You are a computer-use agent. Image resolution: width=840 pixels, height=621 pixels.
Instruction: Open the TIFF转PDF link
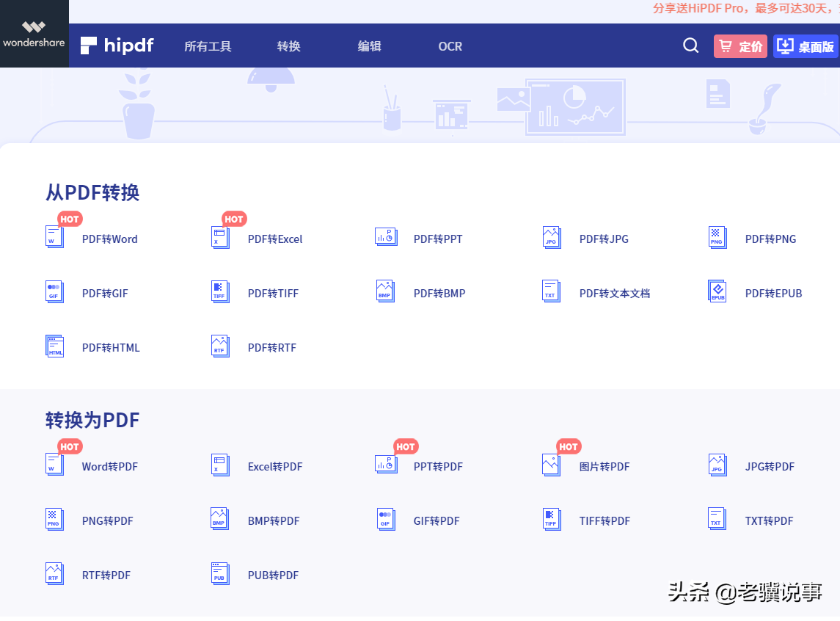coord(605,521)
